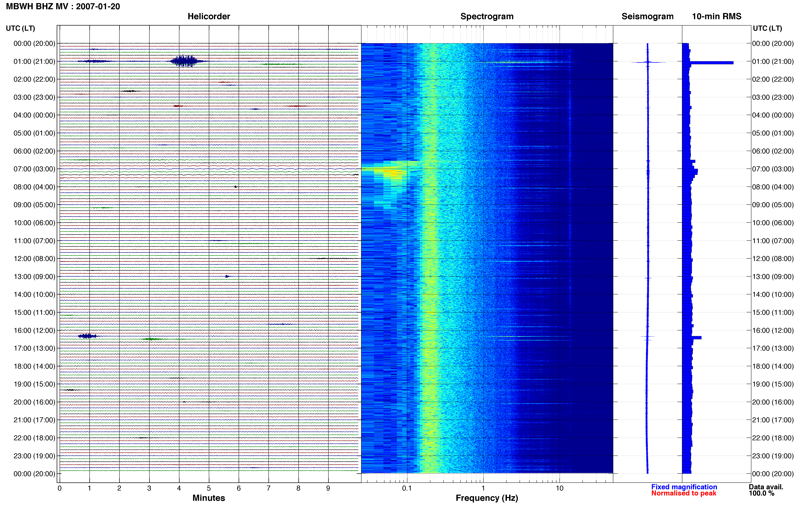The image size is (812, 508).
Task: Click the Spectrogram panel heading
Action: pos(487,16)
